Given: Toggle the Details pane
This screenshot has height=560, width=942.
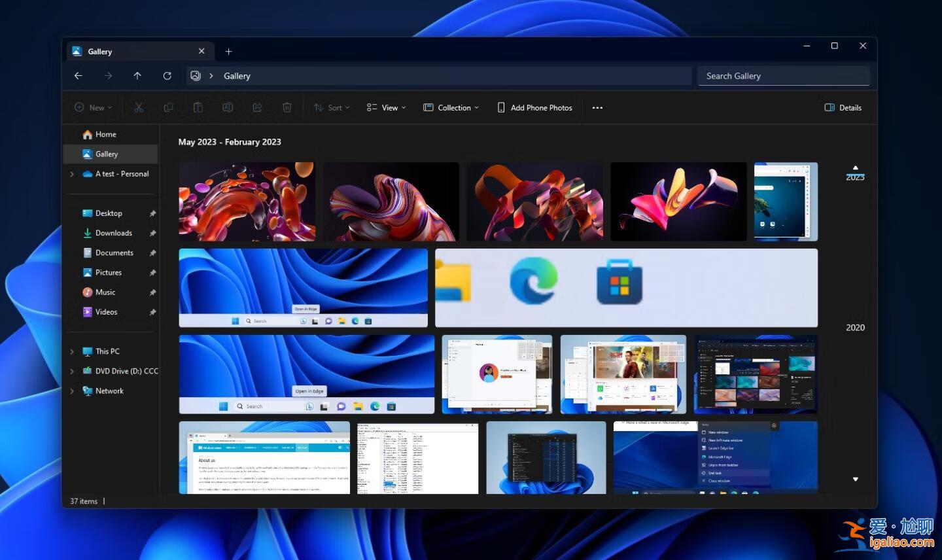Looking at the screenshot, I should click(x=843, y=107).
